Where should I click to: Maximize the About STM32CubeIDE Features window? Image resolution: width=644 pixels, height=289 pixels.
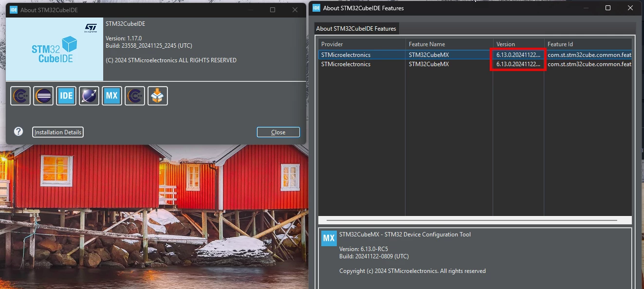[608, 8]
